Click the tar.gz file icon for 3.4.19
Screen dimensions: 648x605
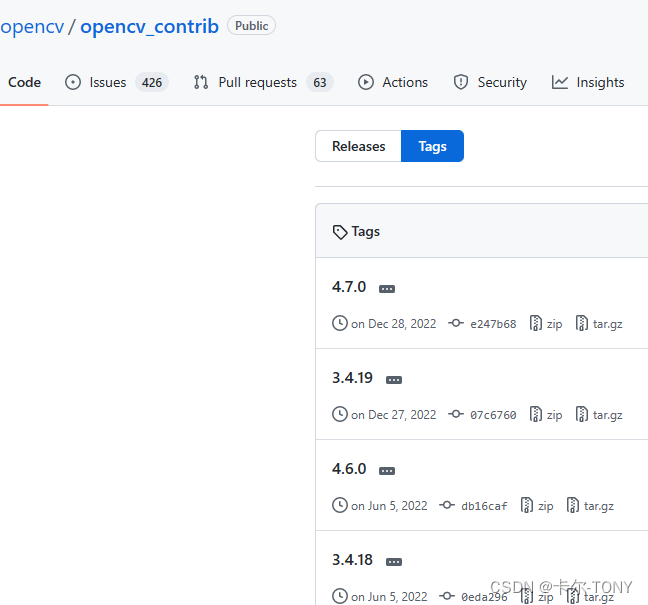point(581,414)
